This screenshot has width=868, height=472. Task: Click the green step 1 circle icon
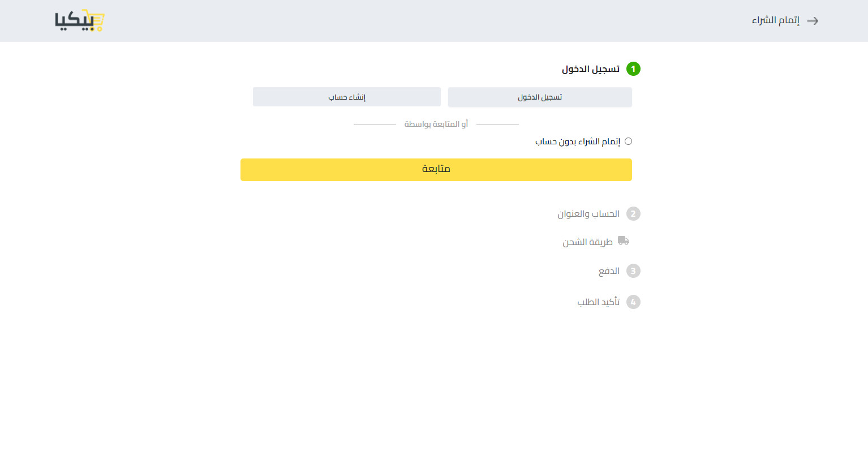pyautogui.click(x=633, y=68)
